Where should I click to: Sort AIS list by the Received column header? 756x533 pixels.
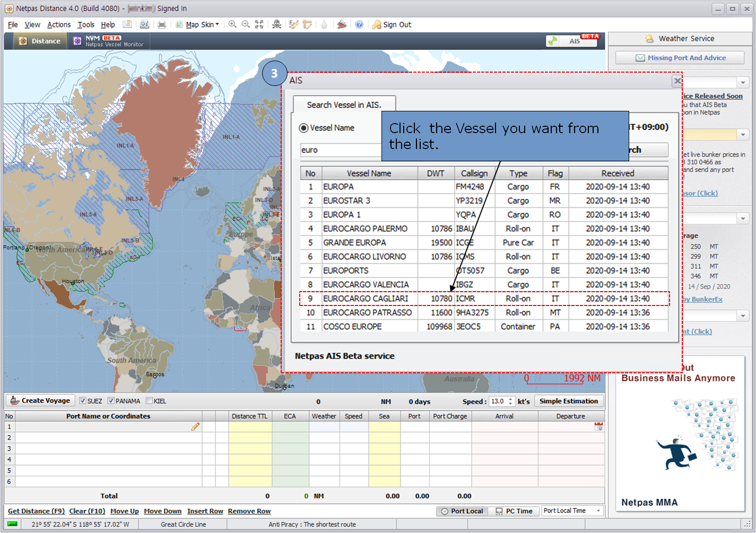pos(618,173)
